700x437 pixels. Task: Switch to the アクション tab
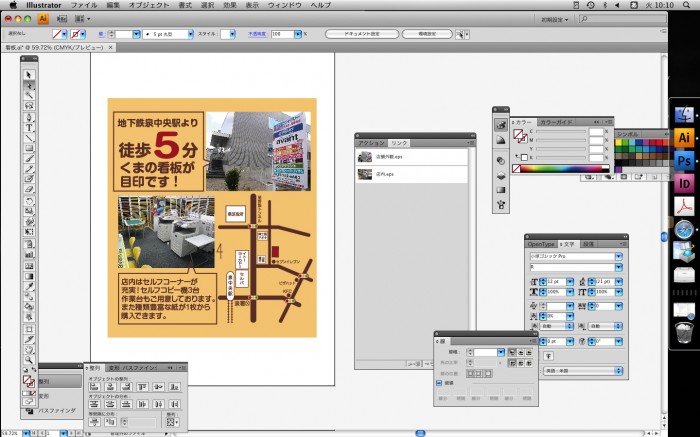(371, 143)
